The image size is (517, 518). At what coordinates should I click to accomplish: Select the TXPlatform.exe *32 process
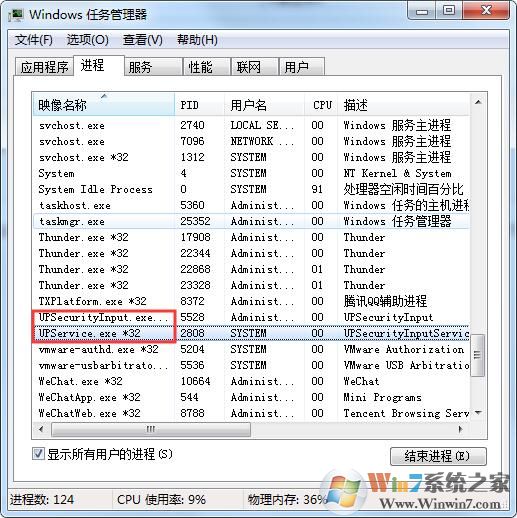pos(251,301)
